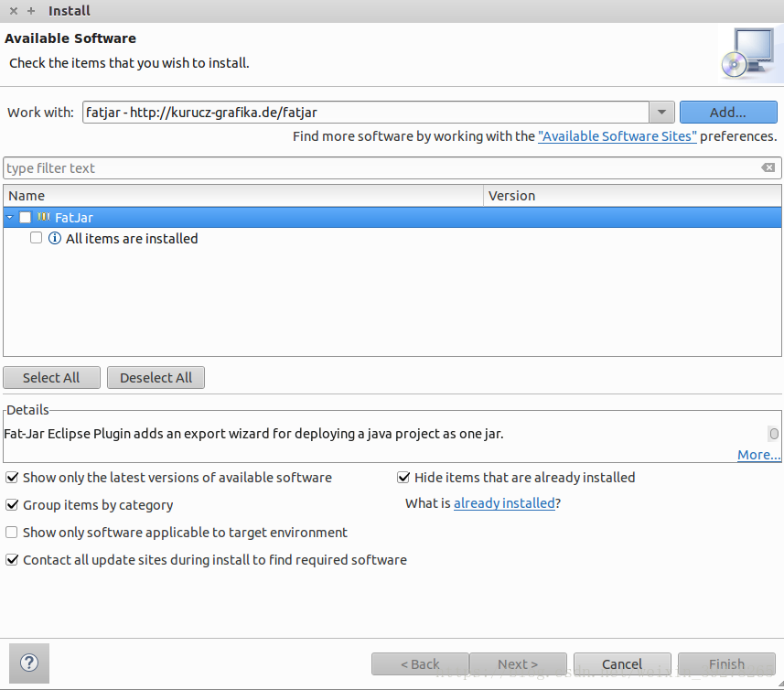Click the < Back button

pos(420,664)
